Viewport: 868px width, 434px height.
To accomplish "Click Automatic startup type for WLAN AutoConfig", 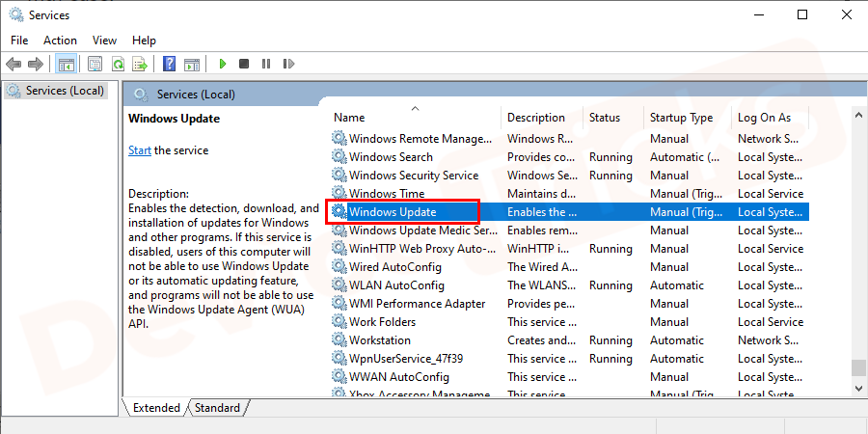I will tap(677, 285).
